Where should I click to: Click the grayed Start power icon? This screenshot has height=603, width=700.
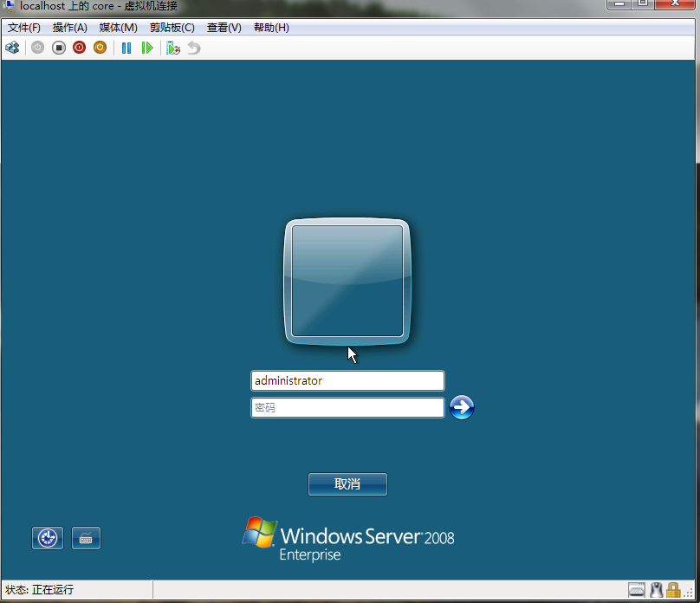tap(37, 48)
